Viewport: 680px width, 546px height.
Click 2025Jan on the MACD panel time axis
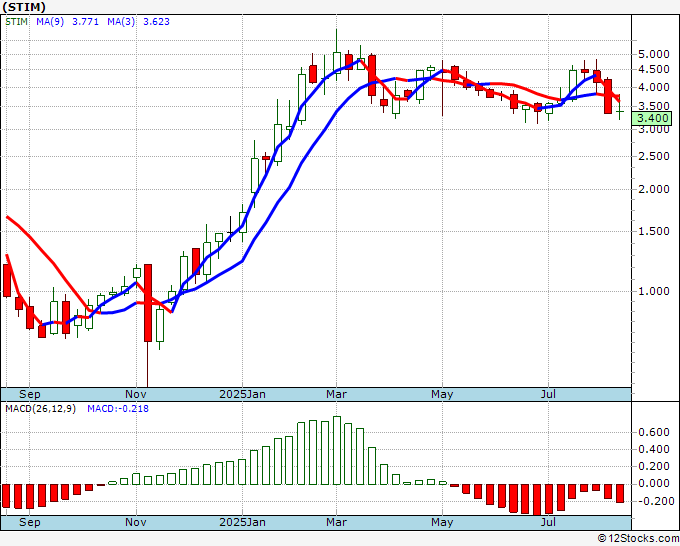point(242,522)
